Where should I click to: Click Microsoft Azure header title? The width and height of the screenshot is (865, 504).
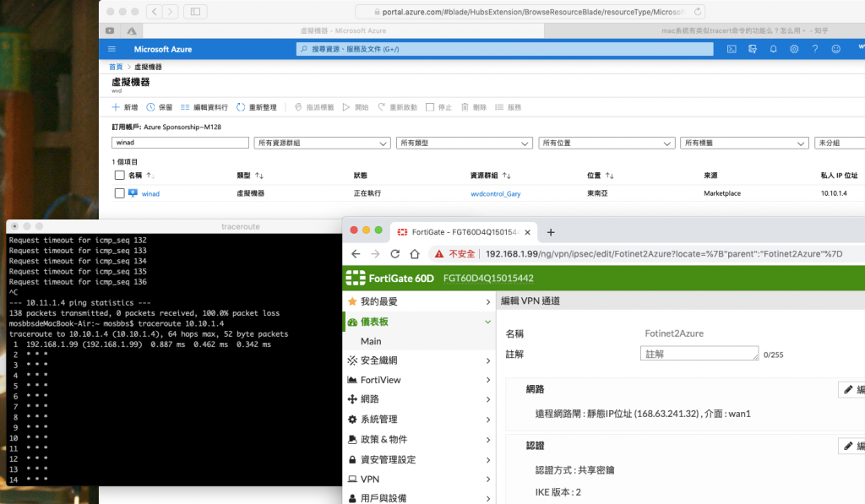[163, 49]
